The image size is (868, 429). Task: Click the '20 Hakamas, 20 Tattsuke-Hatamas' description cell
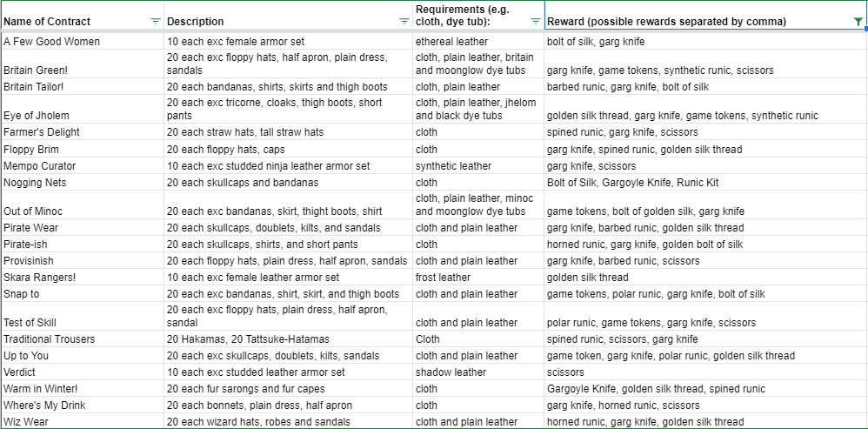[x=289, y=339]
